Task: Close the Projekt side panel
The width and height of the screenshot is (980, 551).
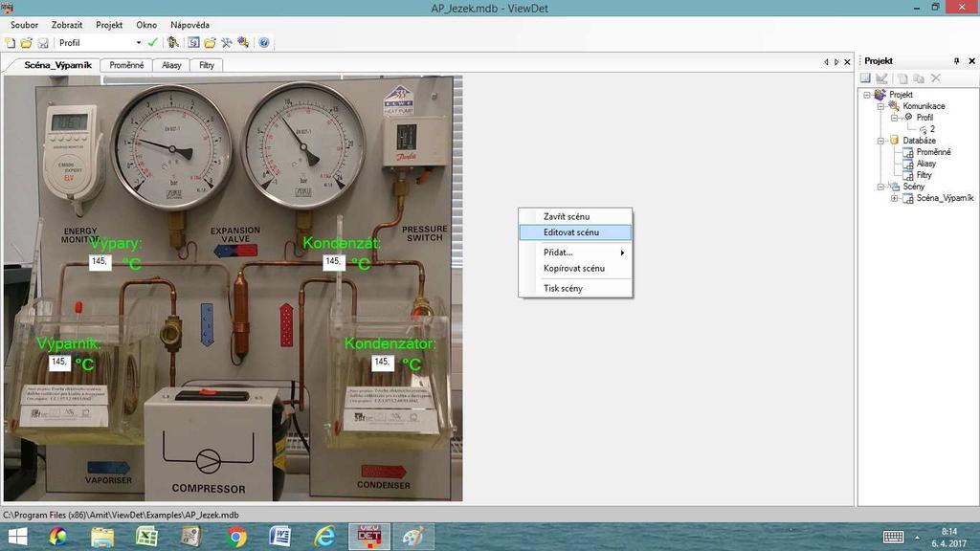Action: pos(972,60)
